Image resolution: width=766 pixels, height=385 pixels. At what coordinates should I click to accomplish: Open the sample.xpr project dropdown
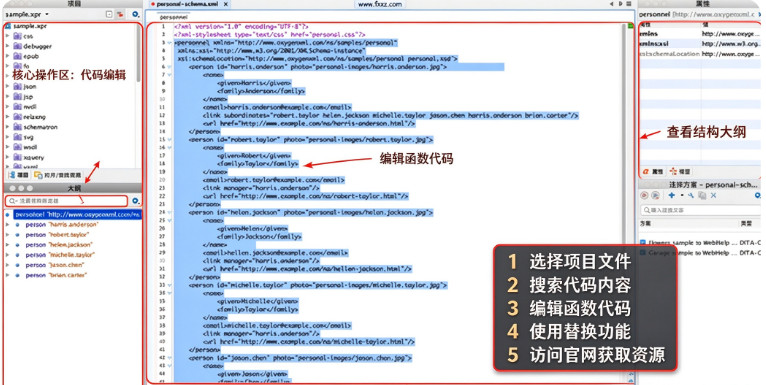(x=27, y=15)
